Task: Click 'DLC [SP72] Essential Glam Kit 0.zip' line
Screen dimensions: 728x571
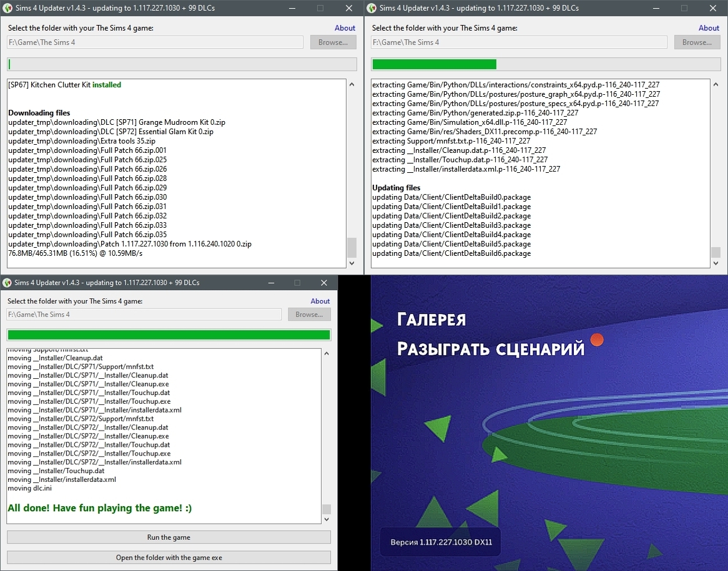Action: coord(111,132)
